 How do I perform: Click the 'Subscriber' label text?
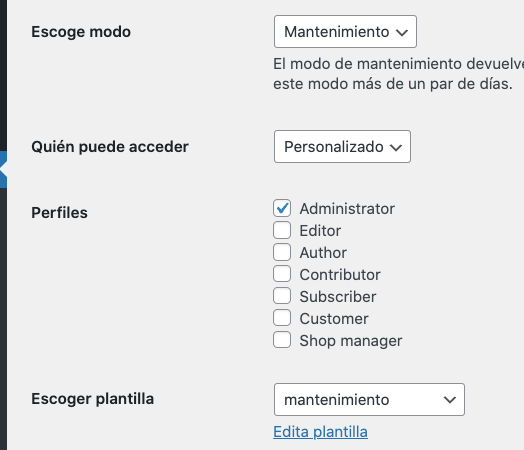coord(338,297)
